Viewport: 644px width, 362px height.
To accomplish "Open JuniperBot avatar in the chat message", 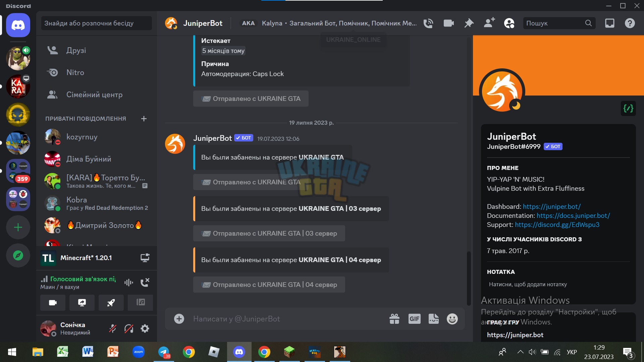I will [x=175, y=144].
